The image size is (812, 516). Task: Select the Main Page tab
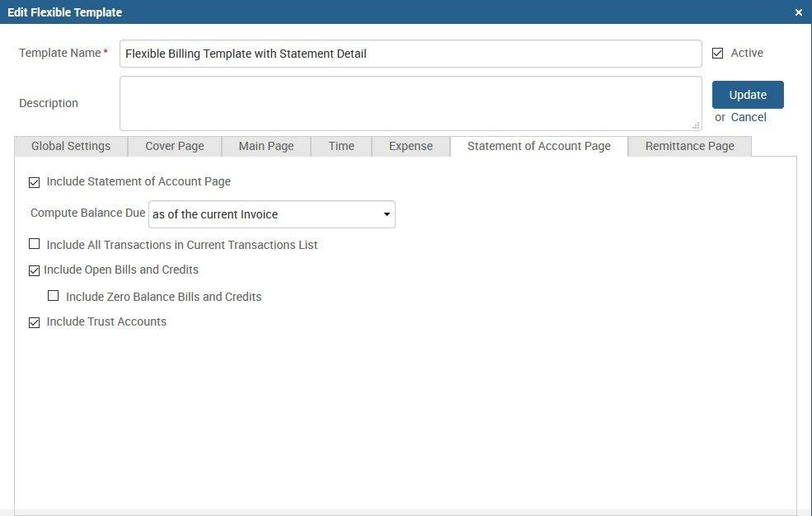point(265,146)
